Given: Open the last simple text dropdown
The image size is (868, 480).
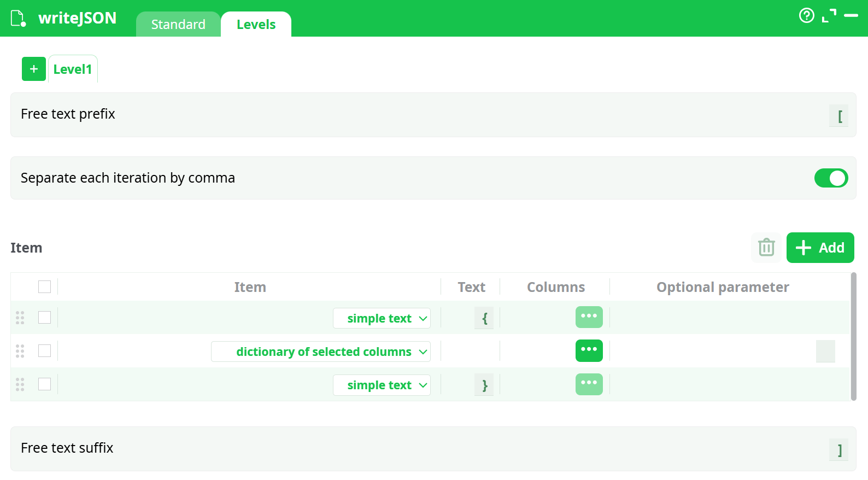Looking at the screenshot, I should [x=382, y=385].
